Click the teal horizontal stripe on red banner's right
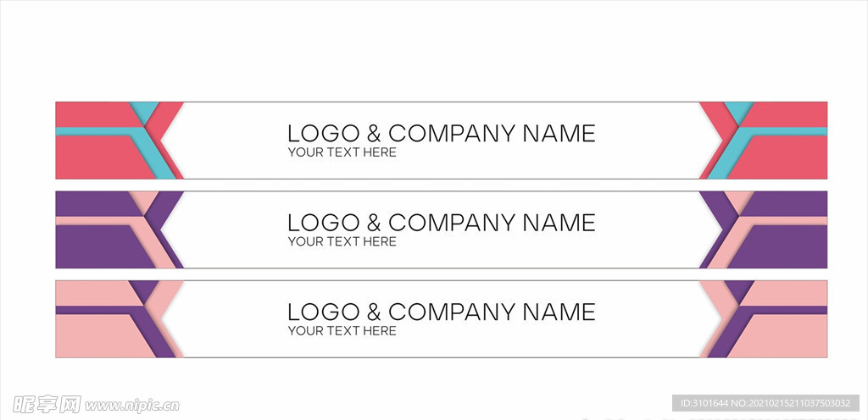Viewport: 868px width, 420px height. pos(786,131)
